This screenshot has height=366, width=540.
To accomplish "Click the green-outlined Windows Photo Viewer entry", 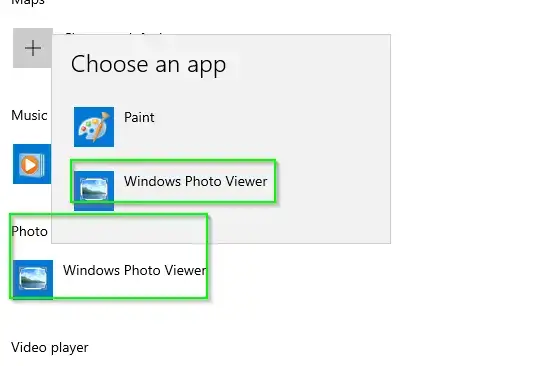I will pyautogui.click(x=173, y=181).
